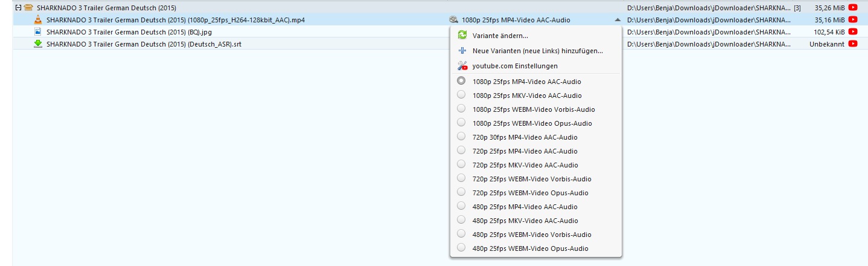868x266 pixels.
Task: Select radio 720p 25fps MKV-Video AAC-Audio
Action: pyautogui.click(x=461, y=164)
